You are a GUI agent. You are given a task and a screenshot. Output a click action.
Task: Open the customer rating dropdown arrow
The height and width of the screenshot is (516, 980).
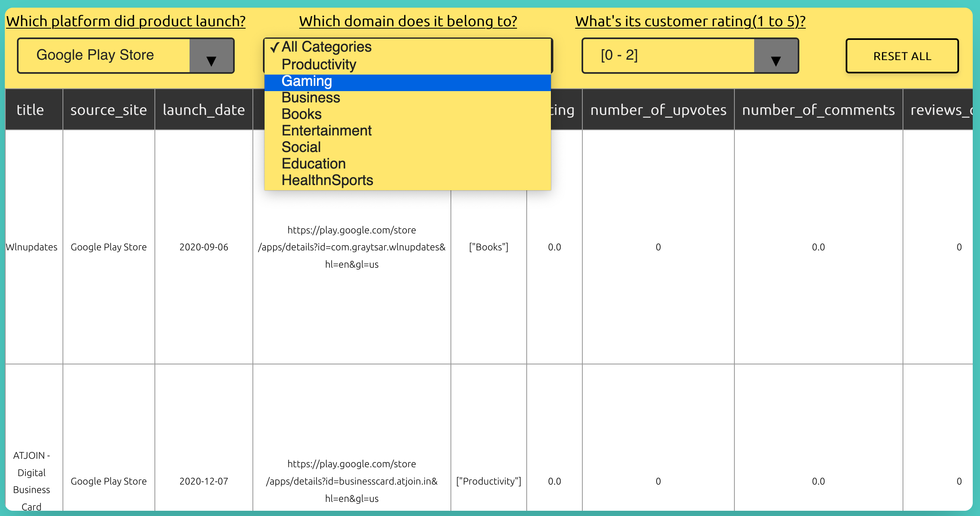(776, 56)
